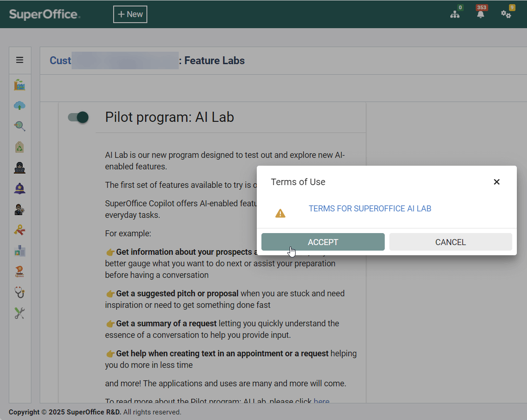Cancel the Terms of Use dialog

click(x=450, y=242)
